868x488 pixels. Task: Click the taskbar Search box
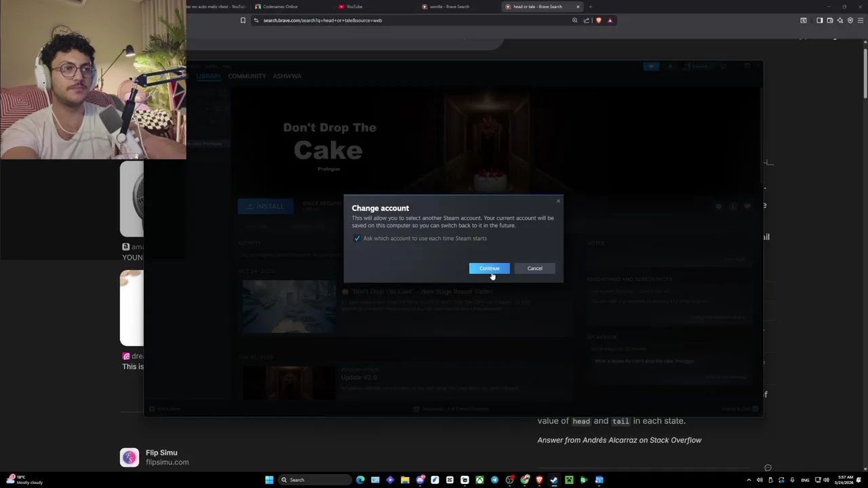pos(315,480)
